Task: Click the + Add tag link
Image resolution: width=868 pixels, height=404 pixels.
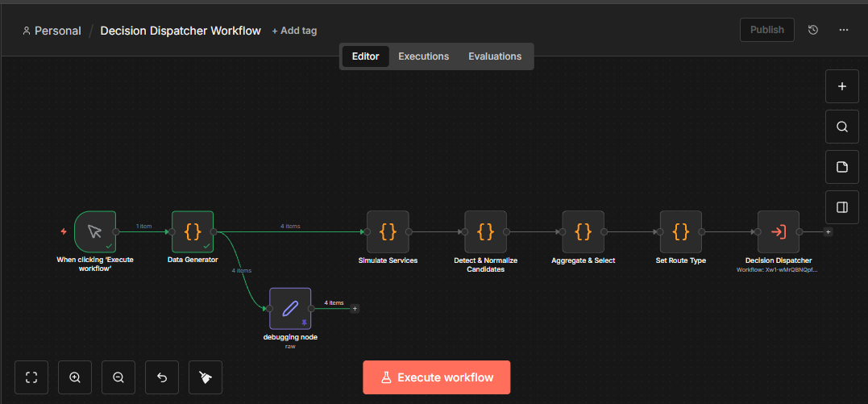Action: coord(294,31)
